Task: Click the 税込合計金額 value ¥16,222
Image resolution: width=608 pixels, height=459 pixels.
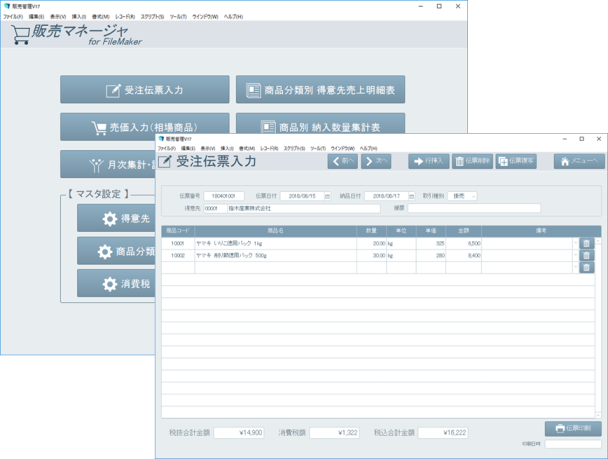Action: point(443,433)
